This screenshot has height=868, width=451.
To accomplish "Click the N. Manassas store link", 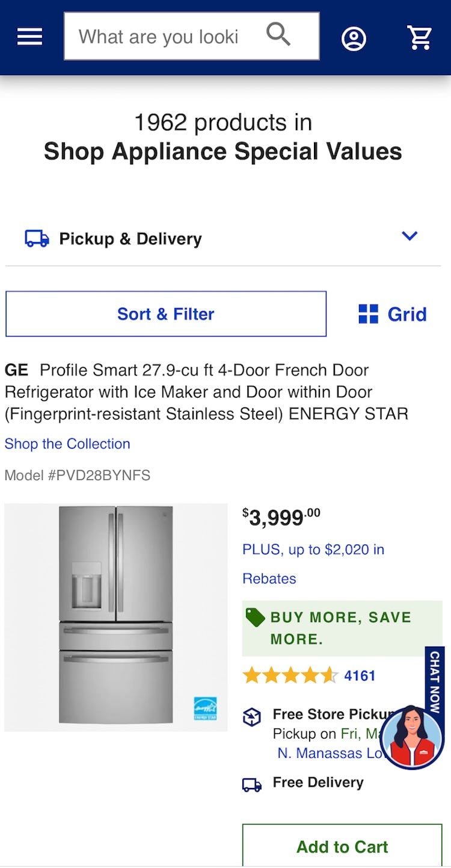I will click(x=328, y=753).
